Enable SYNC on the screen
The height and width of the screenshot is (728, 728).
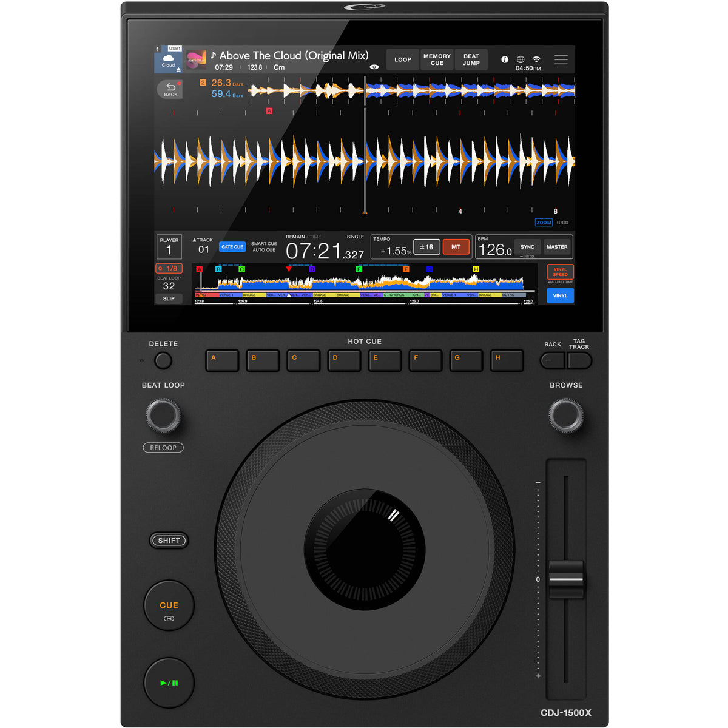(x=528, y=247)
